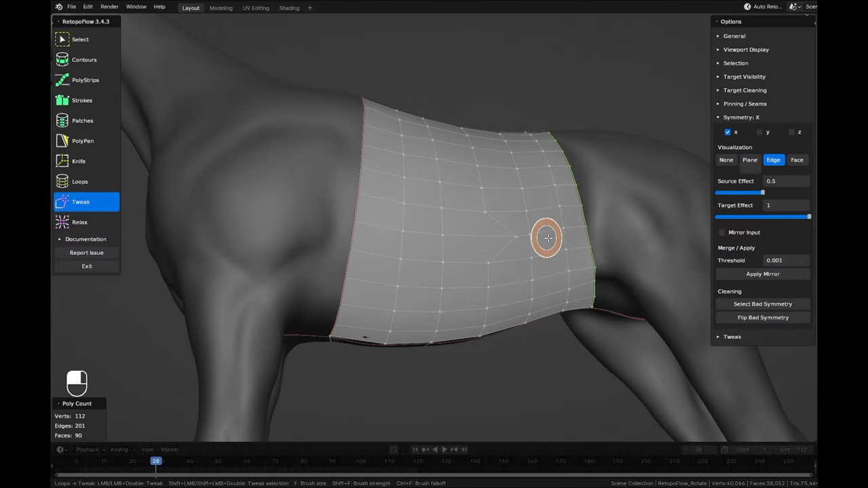Image resolution: width=868 pixels, height=488 pixels.
Task: Switch to the Relax tool
Action: pos(79,222)
